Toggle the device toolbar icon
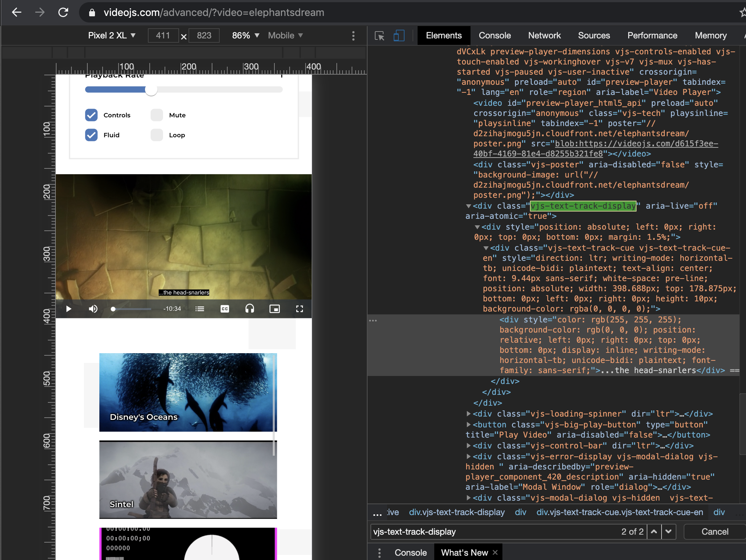Screen dimensions: 746x560 click(x=399, y=35)
